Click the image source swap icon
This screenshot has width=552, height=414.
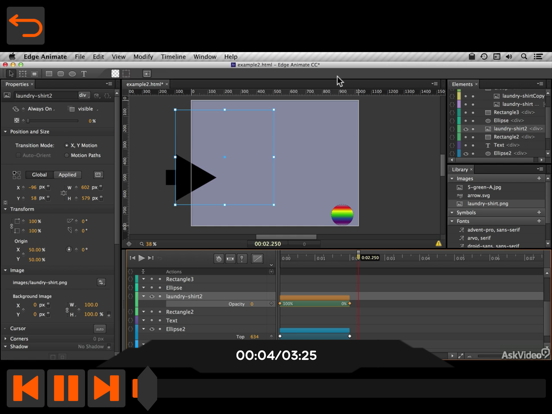pyautogui.click(x=101, y=282)
